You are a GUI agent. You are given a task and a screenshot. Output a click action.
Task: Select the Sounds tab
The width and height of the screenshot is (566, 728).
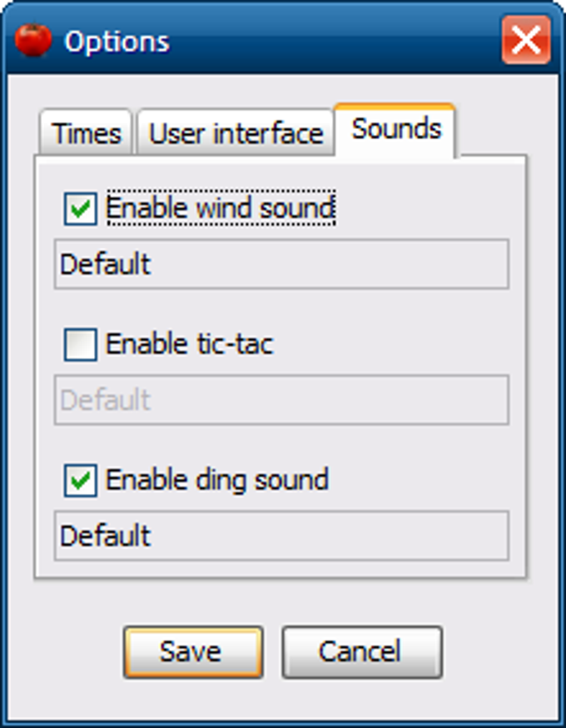(x=395, y=130)
